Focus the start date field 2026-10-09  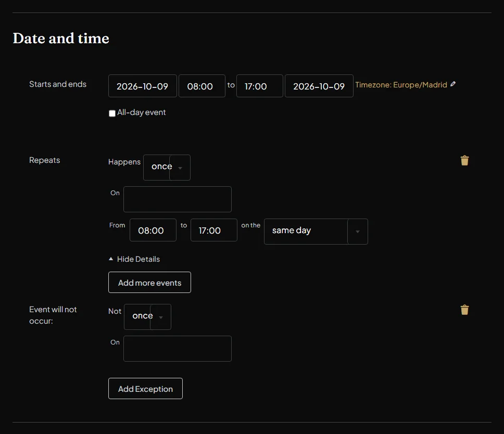point(142,86)
